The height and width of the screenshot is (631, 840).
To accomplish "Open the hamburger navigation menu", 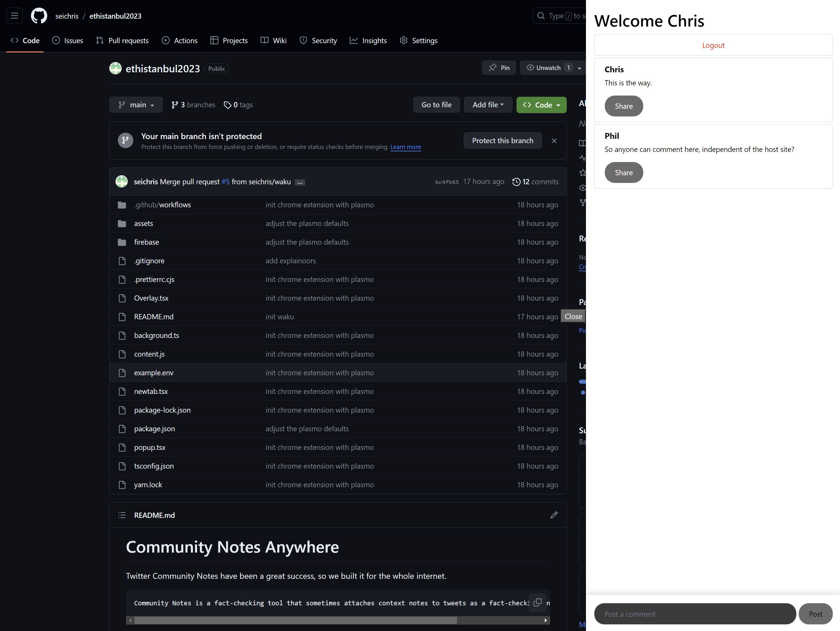I will 14,16.
